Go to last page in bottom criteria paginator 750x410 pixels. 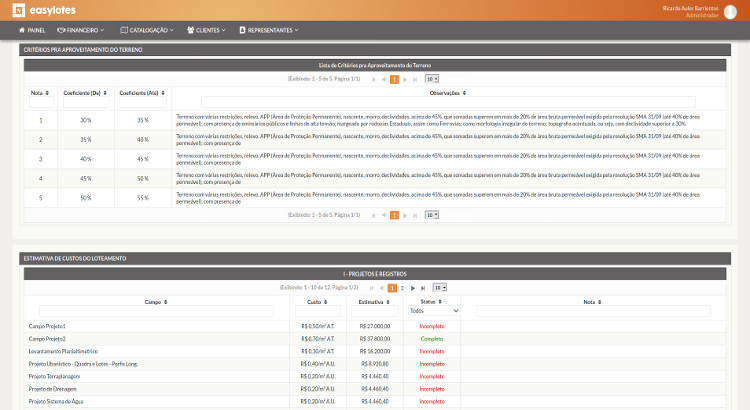coord(415,215)
